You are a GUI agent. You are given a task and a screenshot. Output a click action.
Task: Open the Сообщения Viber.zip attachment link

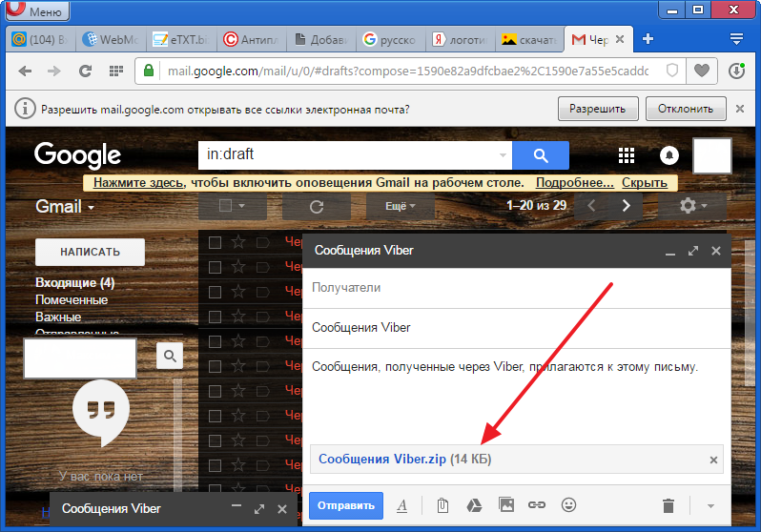click(382, 460)
